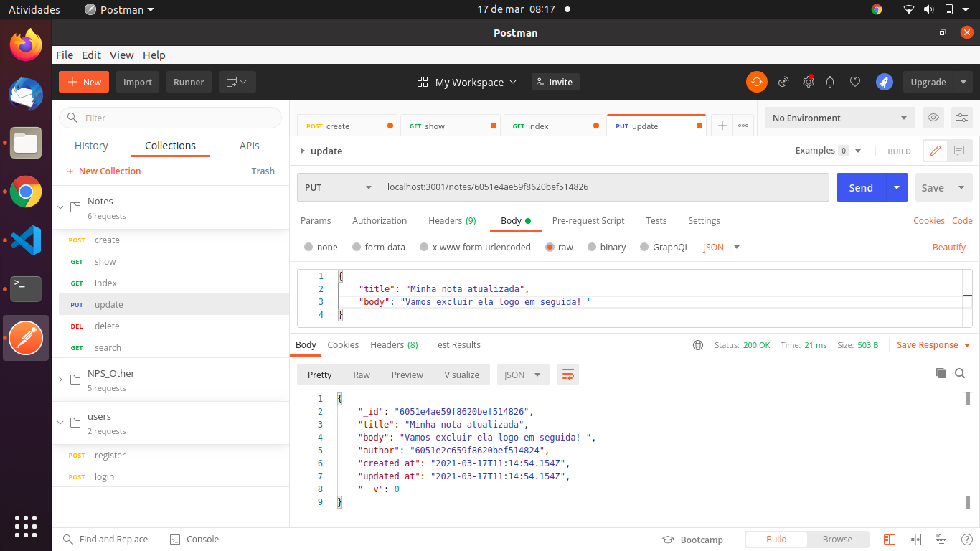The height and width of the screenshot is (551, 980).
Task: Click the collections Filter search field
Action: [x=170, y=118]
